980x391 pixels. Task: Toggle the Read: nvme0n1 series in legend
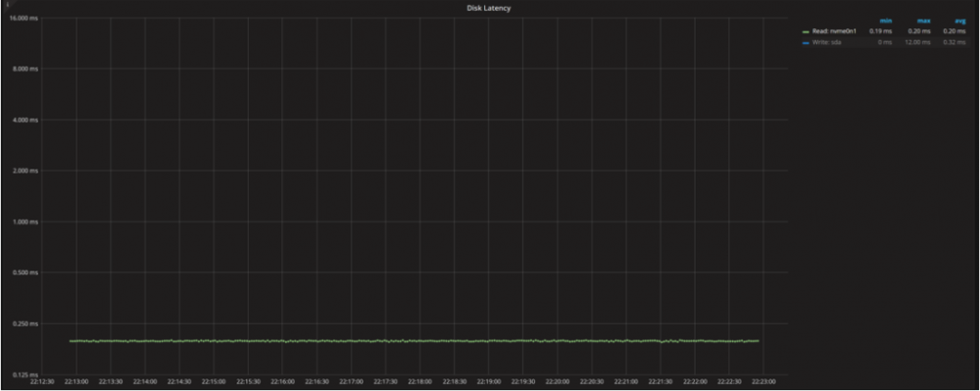[x=834, y=30]
